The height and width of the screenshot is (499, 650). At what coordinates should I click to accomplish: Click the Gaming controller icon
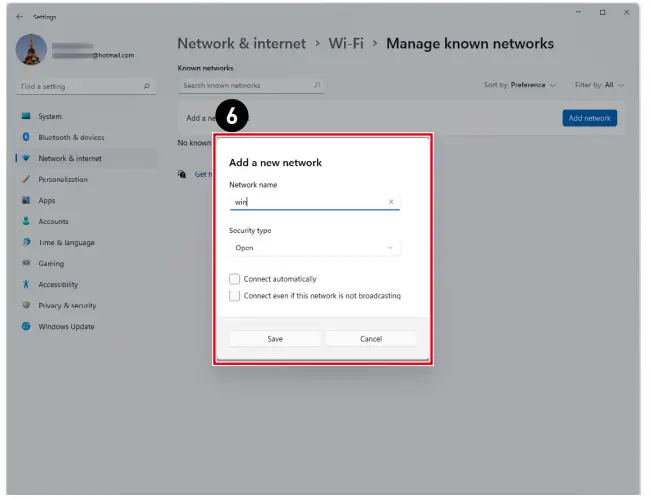click(26, 263)
